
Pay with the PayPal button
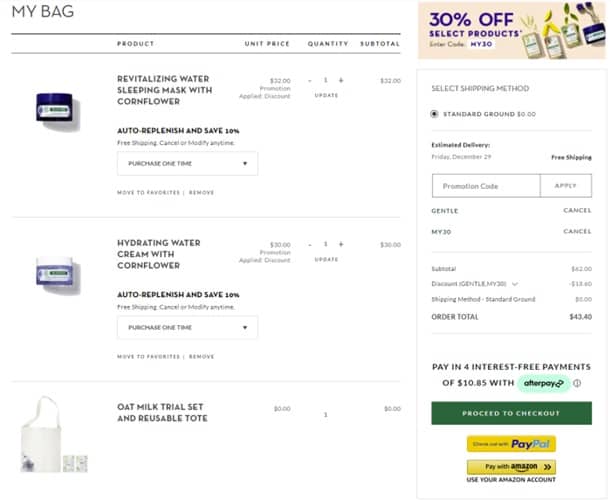click(x=511, y=443)
